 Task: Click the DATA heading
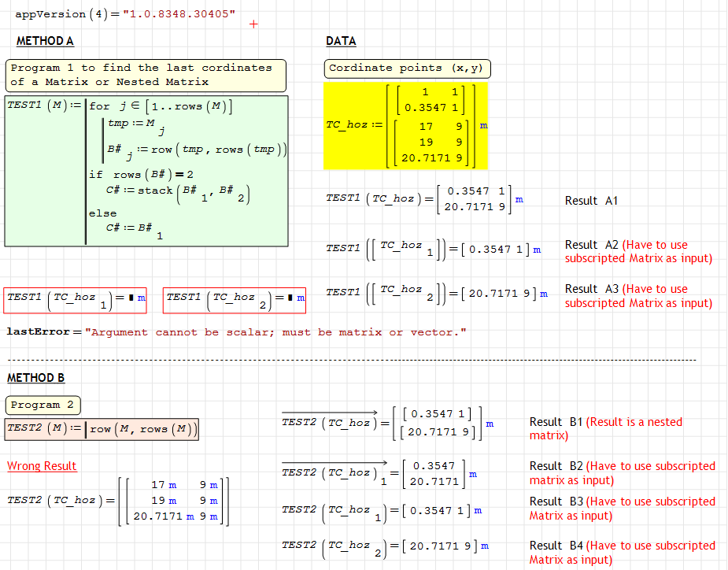point(341,41)
